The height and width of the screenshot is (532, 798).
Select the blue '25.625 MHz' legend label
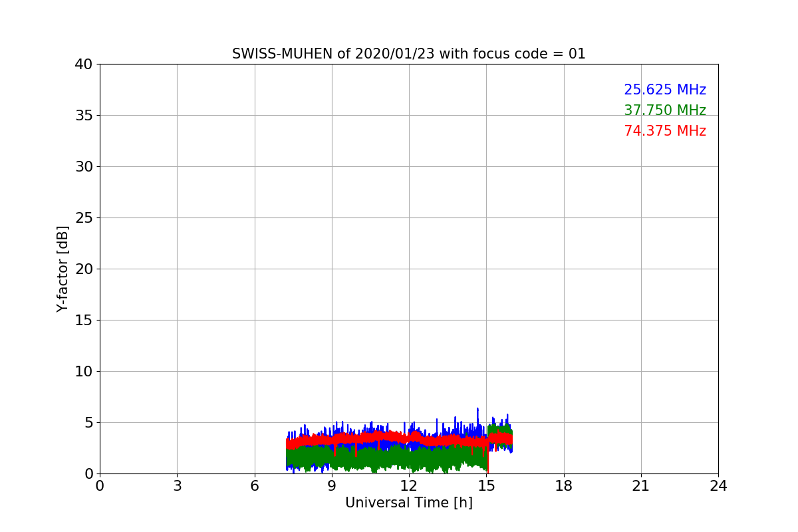click(665, 90)
